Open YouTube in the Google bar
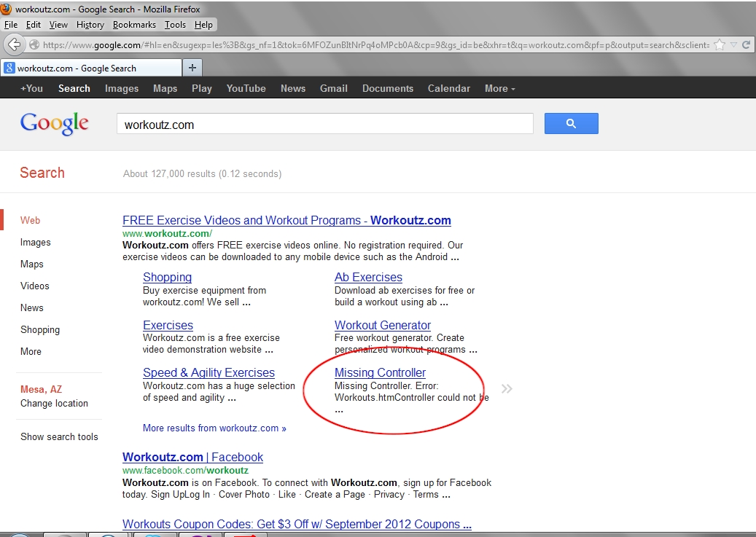This screenshot has height=537, width=756. [246, 88]
